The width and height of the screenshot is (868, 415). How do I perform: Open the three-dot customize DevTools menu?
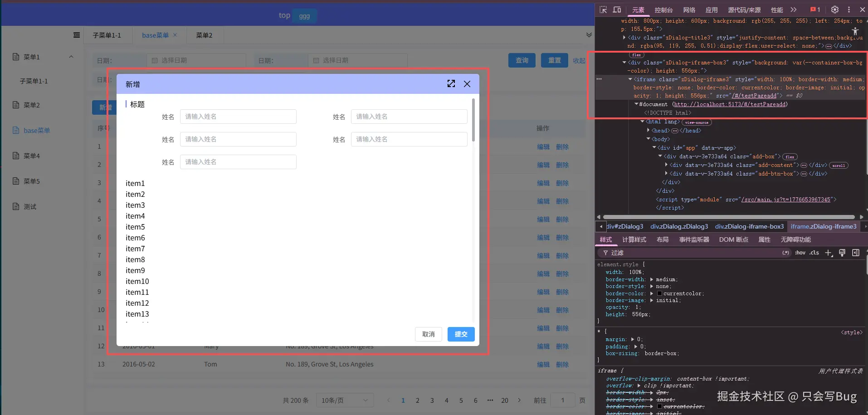pos(849,10)
